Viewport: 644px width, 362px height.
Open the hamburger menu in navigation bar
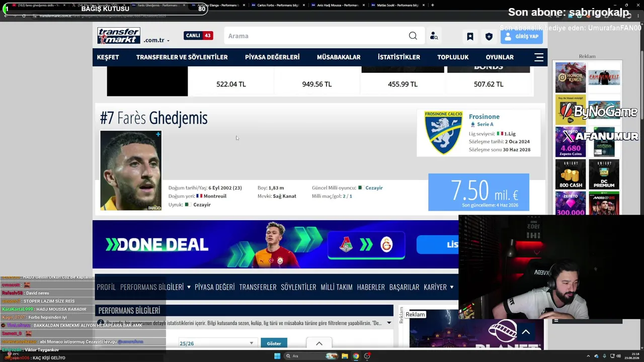539,57
